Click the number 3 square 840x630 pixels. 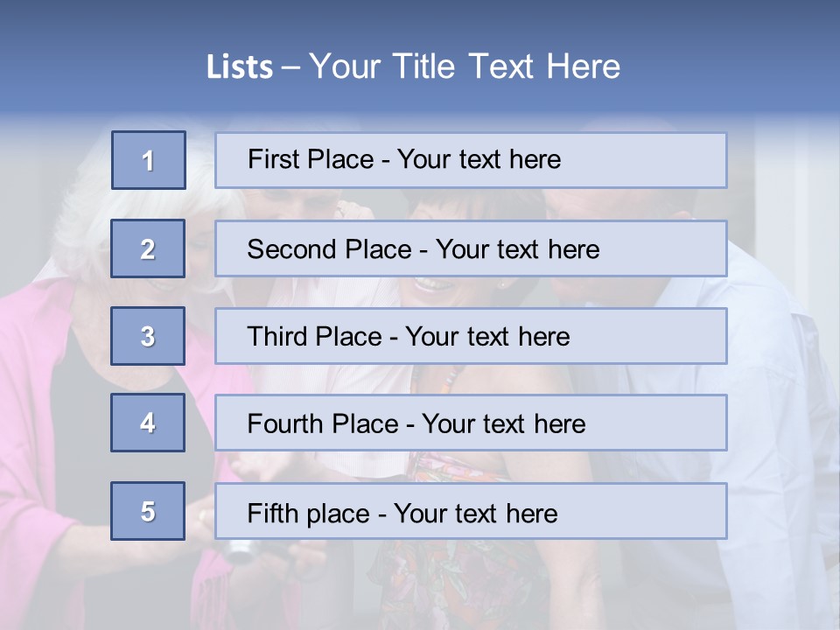147,336
